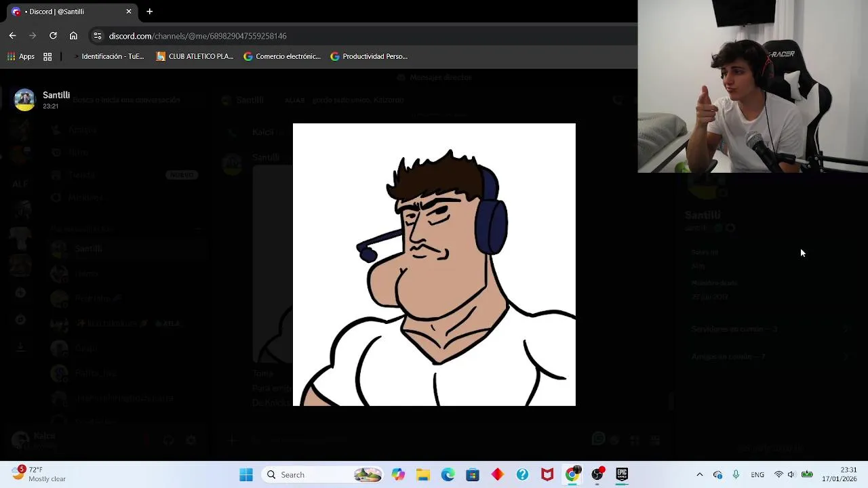Screen dimensions: 868x488
Task: Check battery status in the tray
Action: pos(807,474)
